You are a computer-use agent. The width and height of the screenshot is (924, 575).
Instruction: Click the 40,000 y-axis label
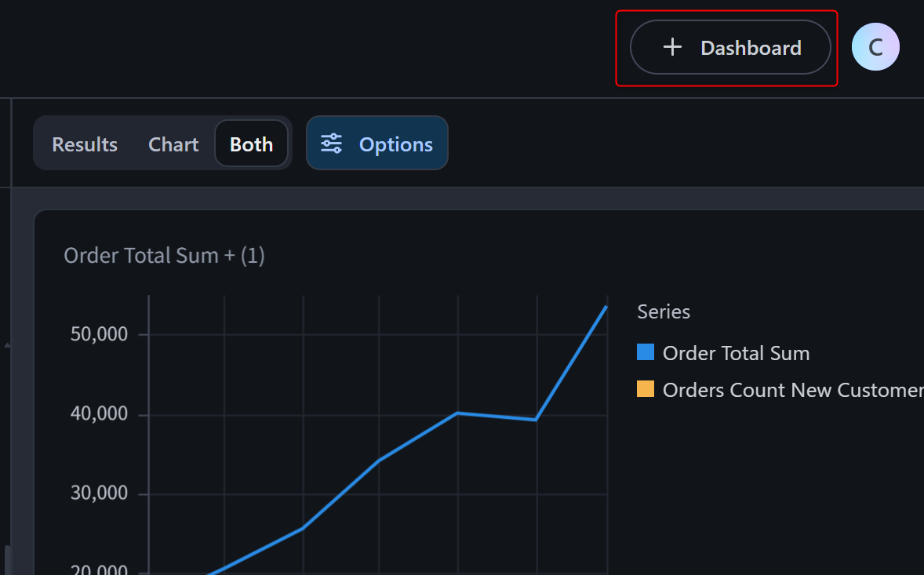99,414
